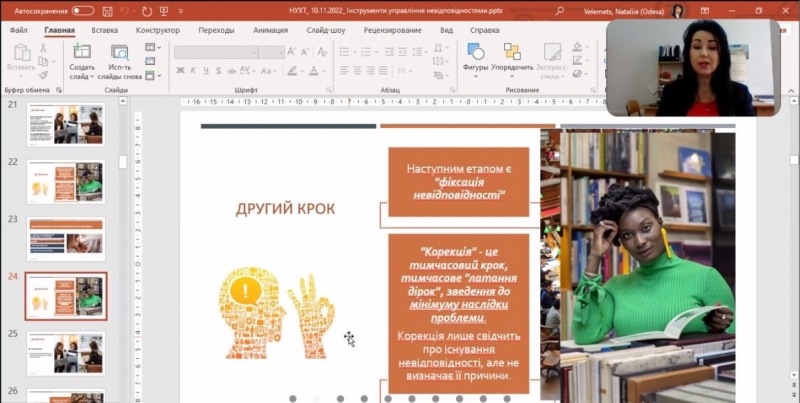Viewport: 800px width, 403px height.
Task: Pick the font color A swatch
Action: pos(316,71)
